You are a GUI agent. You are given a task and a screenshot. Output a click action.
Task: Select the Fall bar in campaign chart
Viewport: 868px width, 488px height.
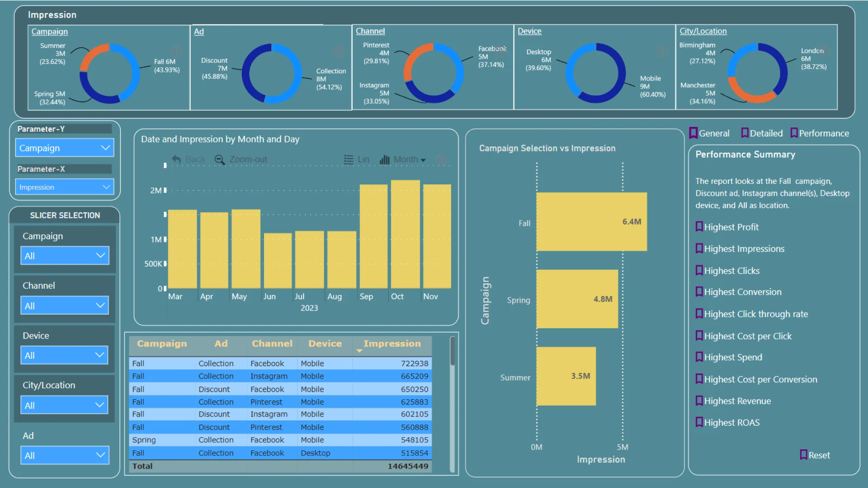coord(592,222)
